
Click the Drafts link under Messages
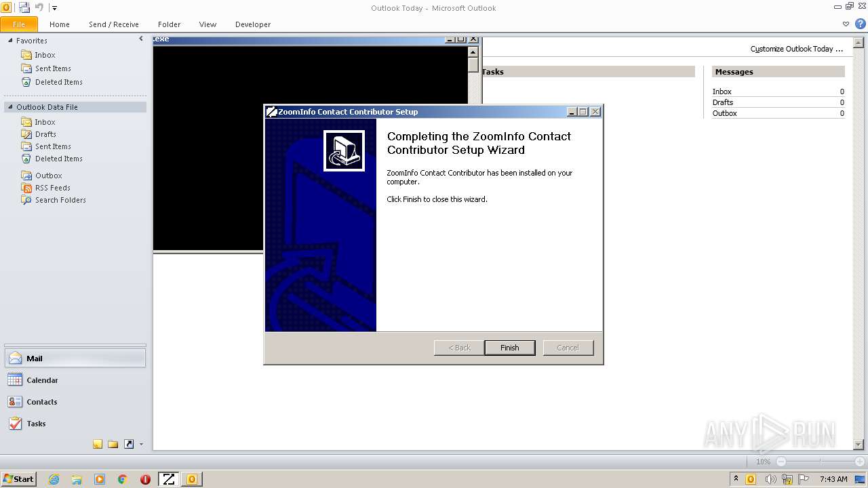[722, 102]
